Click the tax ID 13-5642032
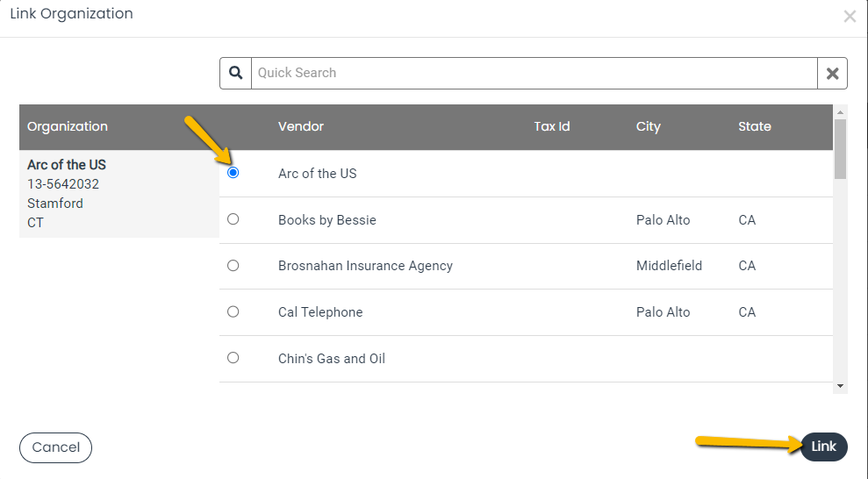 click(63, 184)
